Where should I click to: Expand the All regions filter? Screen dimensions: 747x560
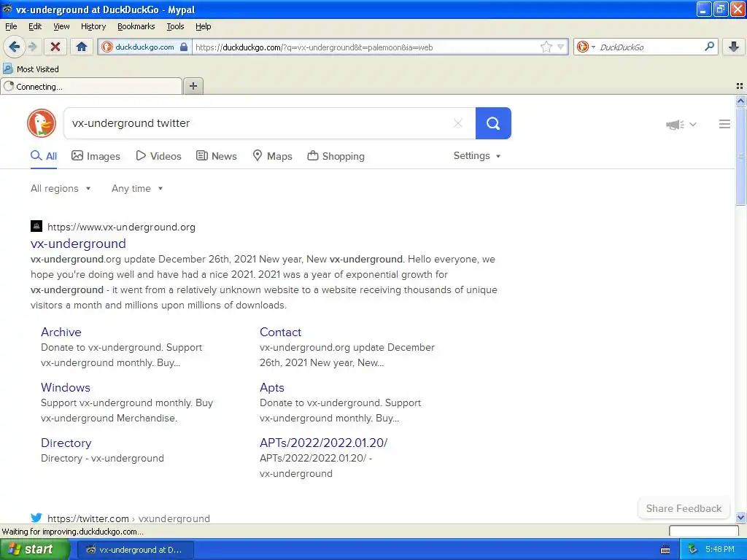tap(61, 189)
